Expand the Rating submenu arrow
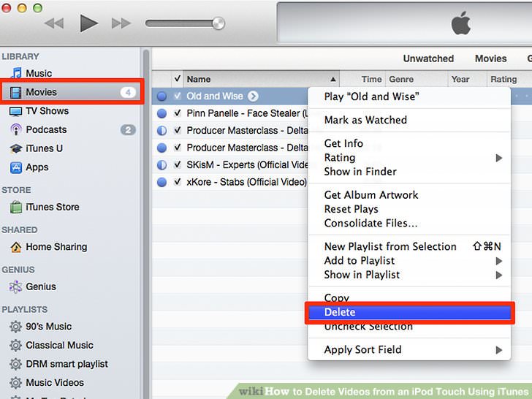Viewport: 532px width, 399px height. coord(498,158)
